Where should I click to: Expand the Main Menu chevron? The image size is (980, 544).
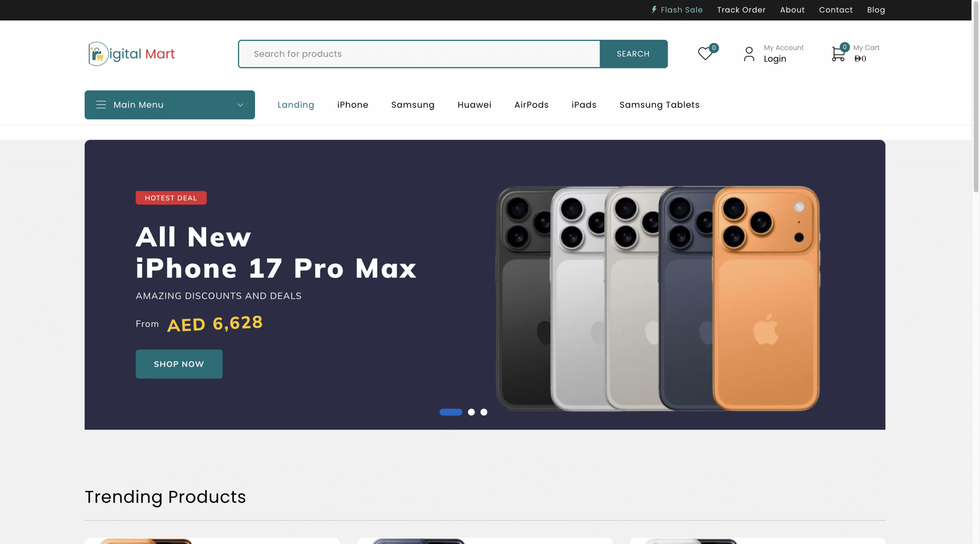(x=240, y=105)
